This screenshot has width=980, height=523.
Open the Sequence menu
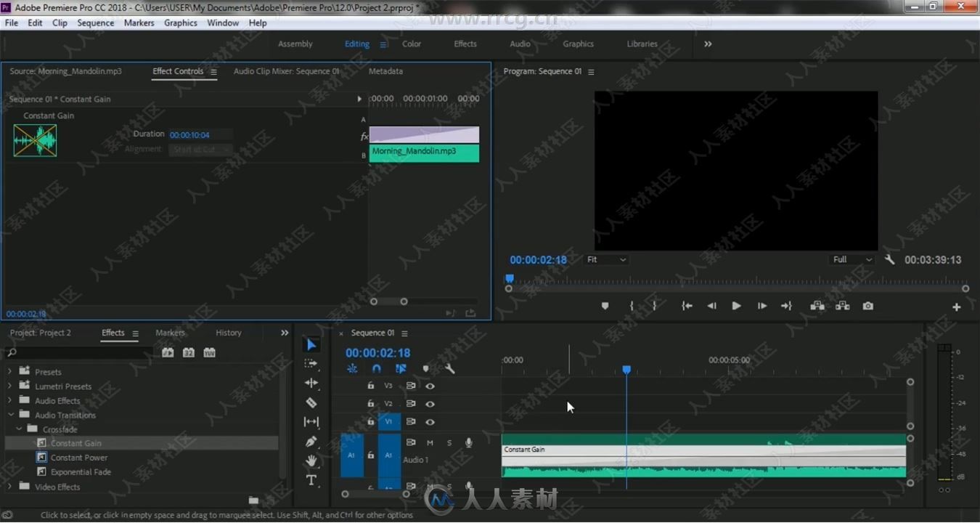pyautogui.click(x=96, y=23)
